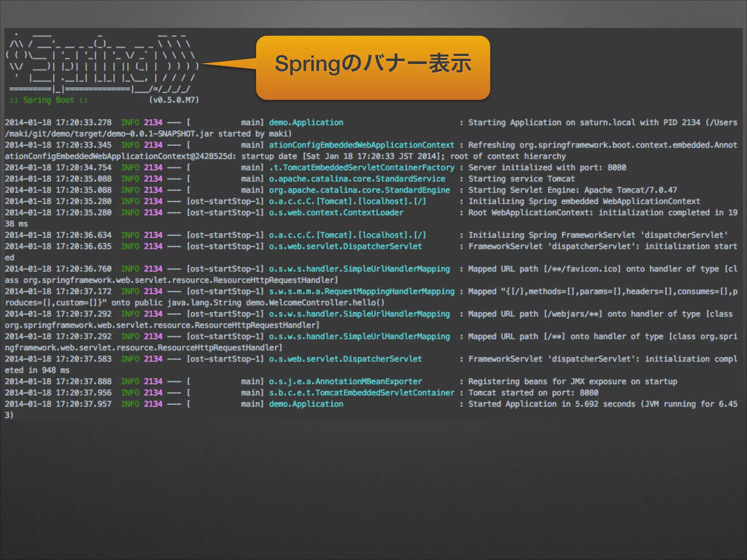Click demo.Application on the 17:20:33.278 line

click(306, 122)
